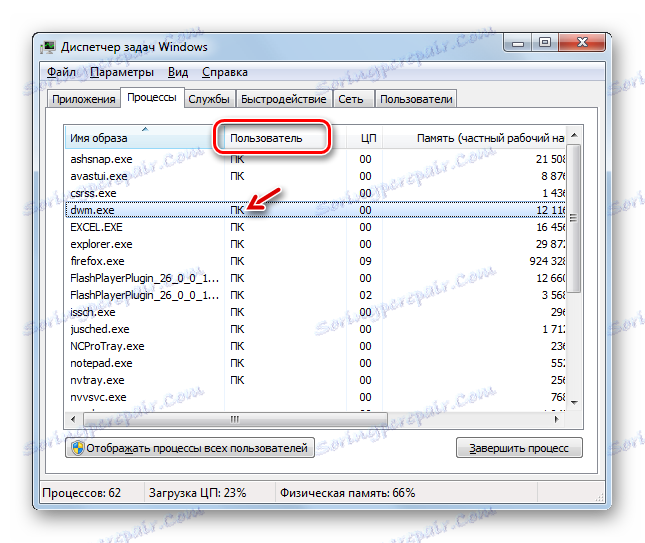Select the EXCEL.EXE process row
Image resolution: width=645 pixels, height=543 pixels.
[x=315, y=227]
